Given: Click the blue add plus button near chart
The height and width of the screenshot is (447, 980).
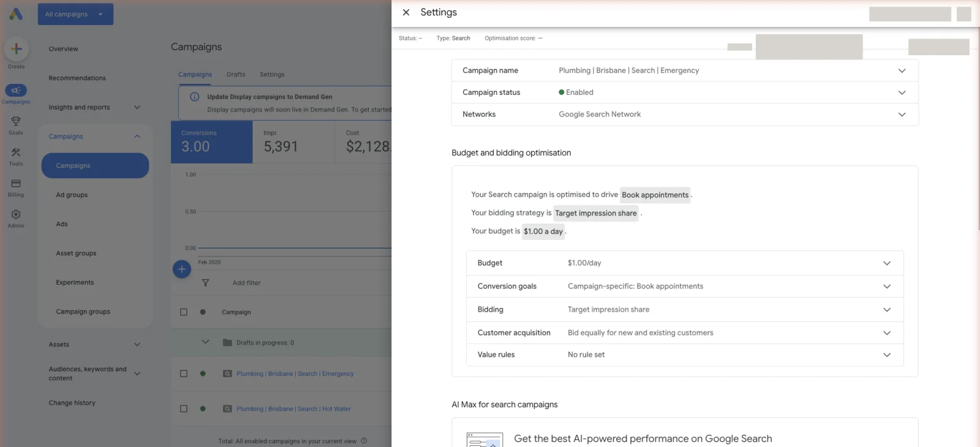Looking at the screenshot, I should click(x=182, y=269).
